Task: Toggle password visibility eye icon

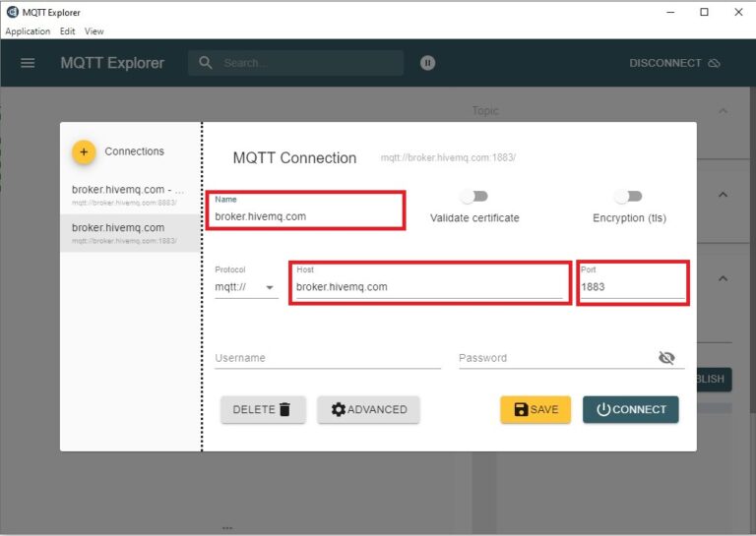Action: coord(667,358)
